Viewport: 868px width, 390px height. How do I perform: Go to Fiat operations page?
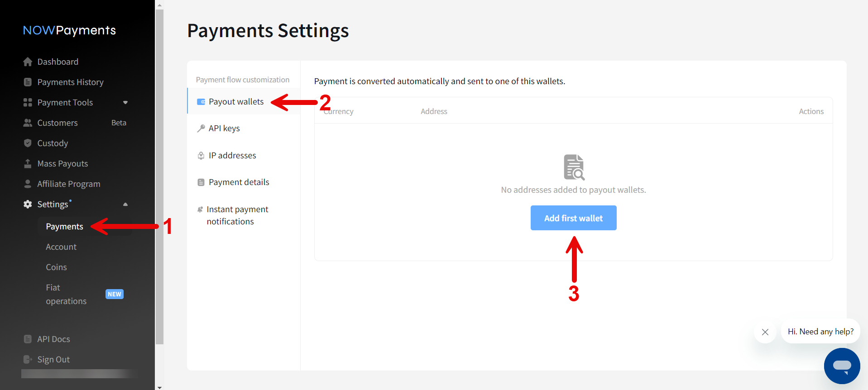66,294
